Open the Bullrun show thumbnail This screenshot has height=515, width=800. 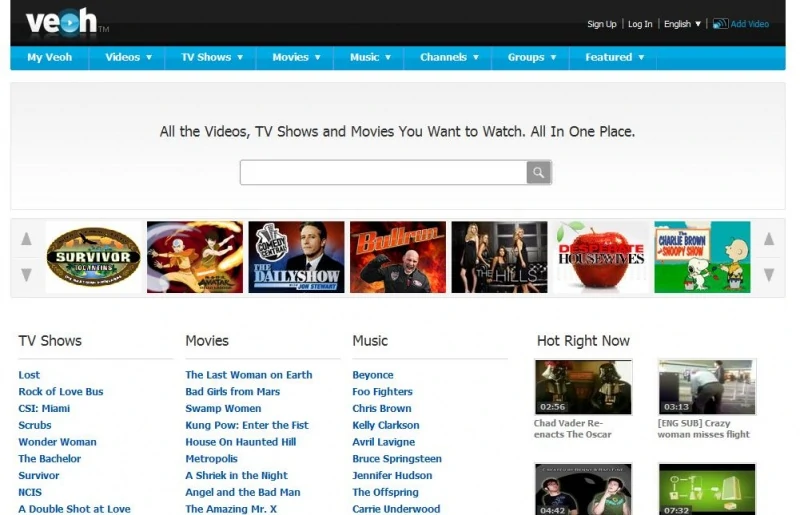pos(398,257)
